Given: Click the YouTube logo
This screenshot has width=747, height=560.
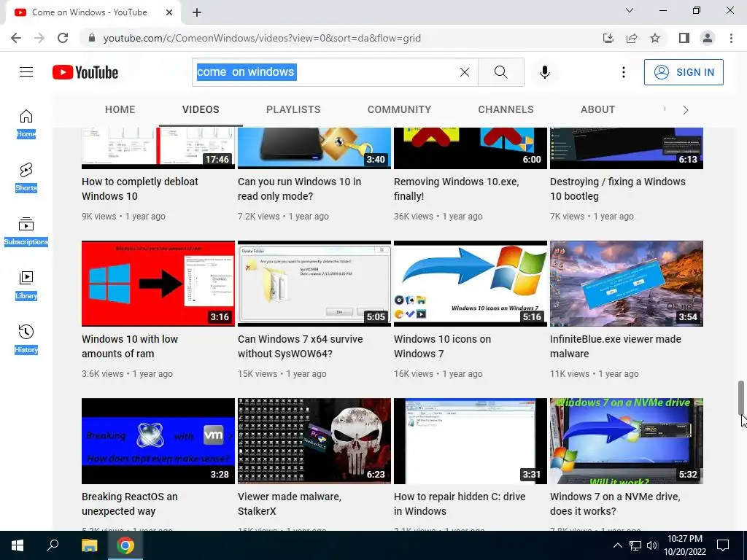Looking at the screenshot, I should pos(85,72).
